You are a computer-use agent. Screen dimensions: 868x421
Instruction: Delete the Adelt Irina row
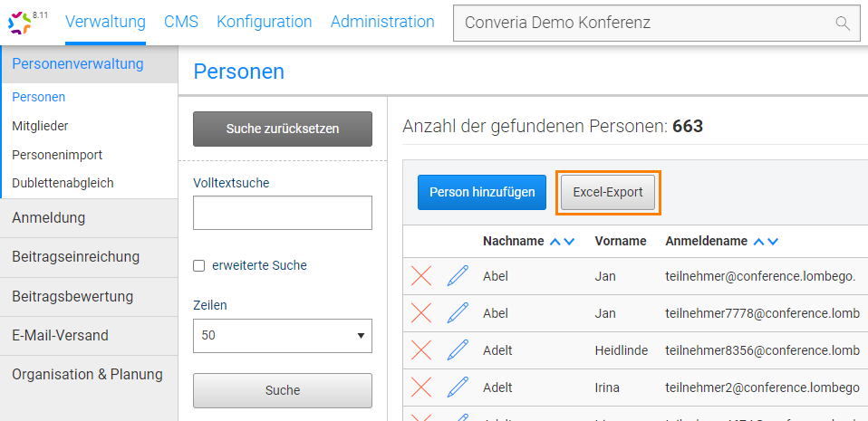421,388
